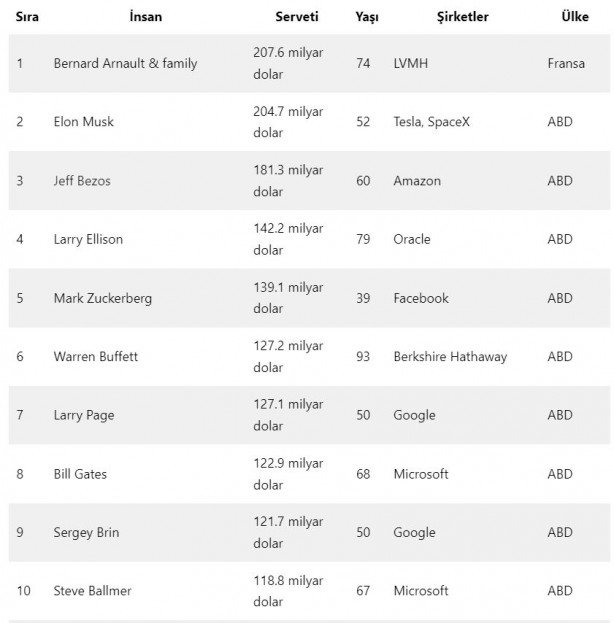This screenshot has width=614, height=623.
Task: Select the Larry Ellison row name
Action: [x=88, y=239]
